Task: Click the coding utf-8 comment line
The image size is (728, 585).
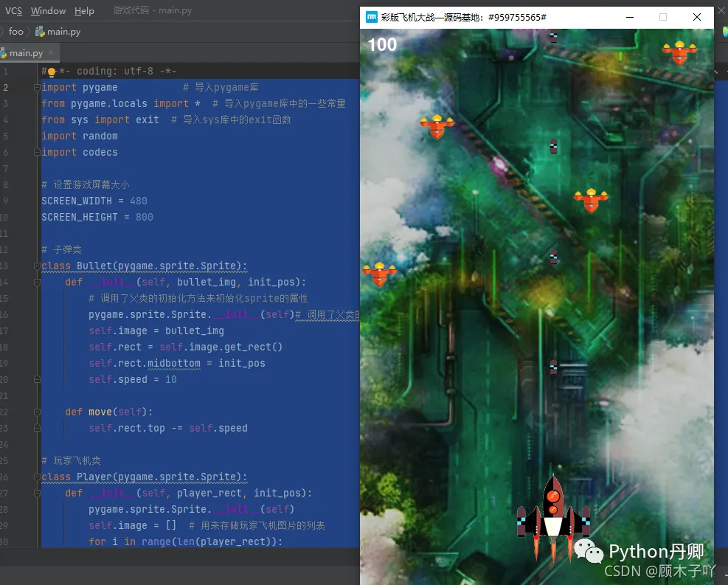Action: click(109, 71)
